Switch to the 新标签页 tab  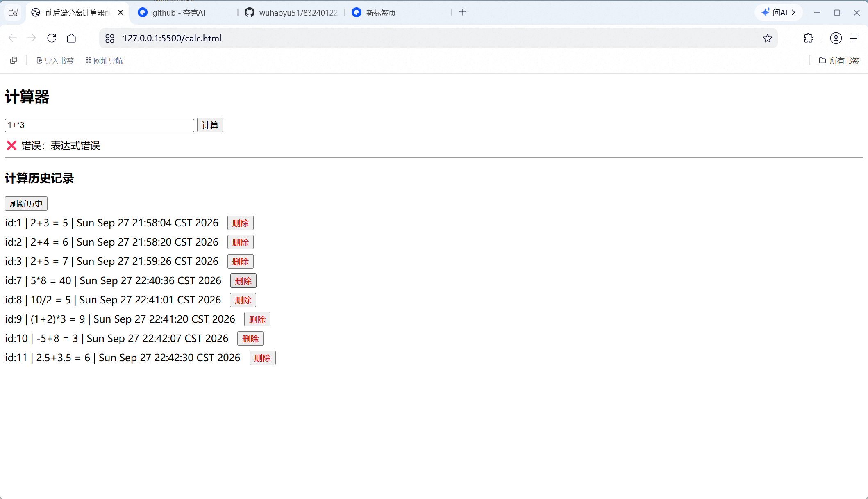[398, 13]
